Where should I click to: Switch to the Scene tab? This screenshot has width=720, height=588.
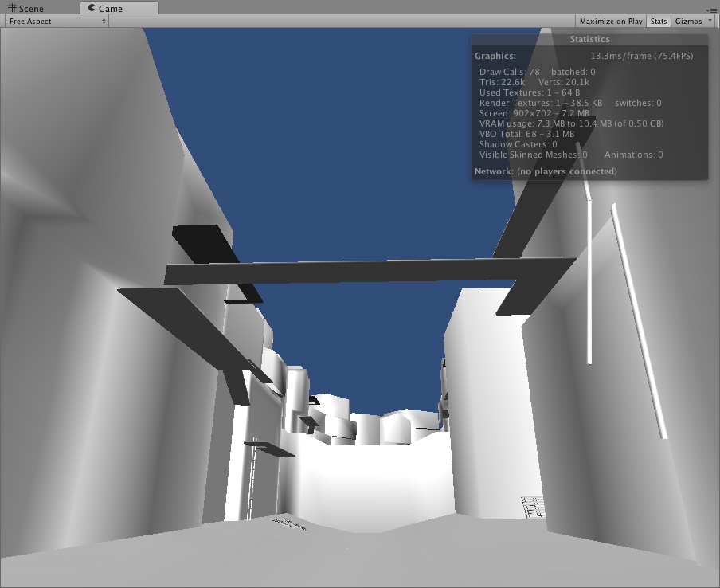tap(32, 8)
